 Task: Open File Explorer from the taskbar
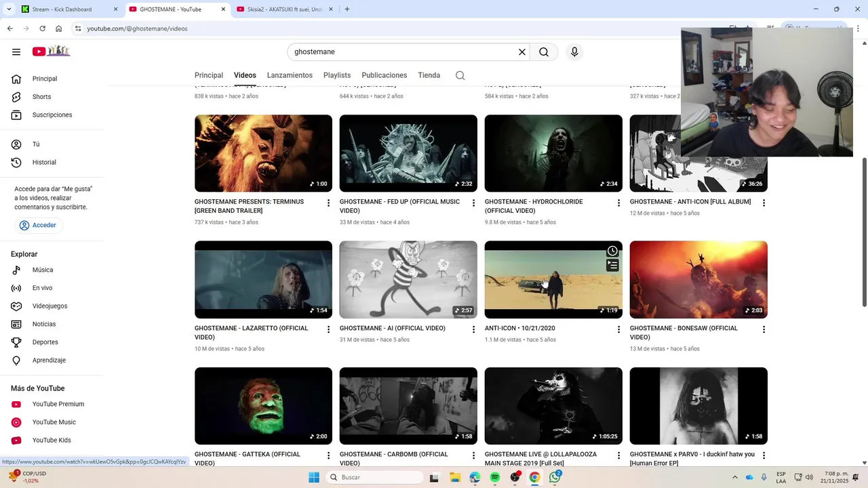pyautogui.click(x=455, y=477)
